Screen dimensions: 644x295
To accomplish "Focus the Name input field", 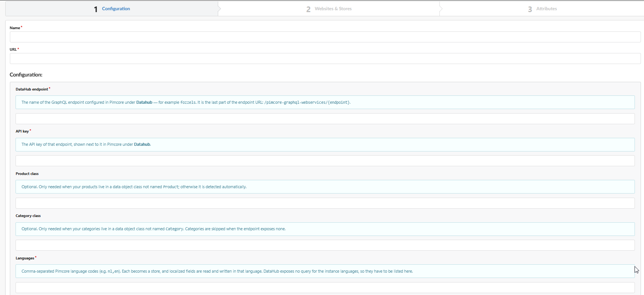I will point(325,37).
